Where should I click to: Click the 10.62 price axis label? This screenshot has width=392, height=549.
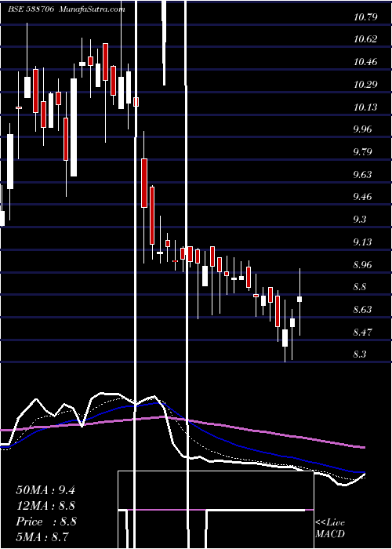tap(365, 39)
